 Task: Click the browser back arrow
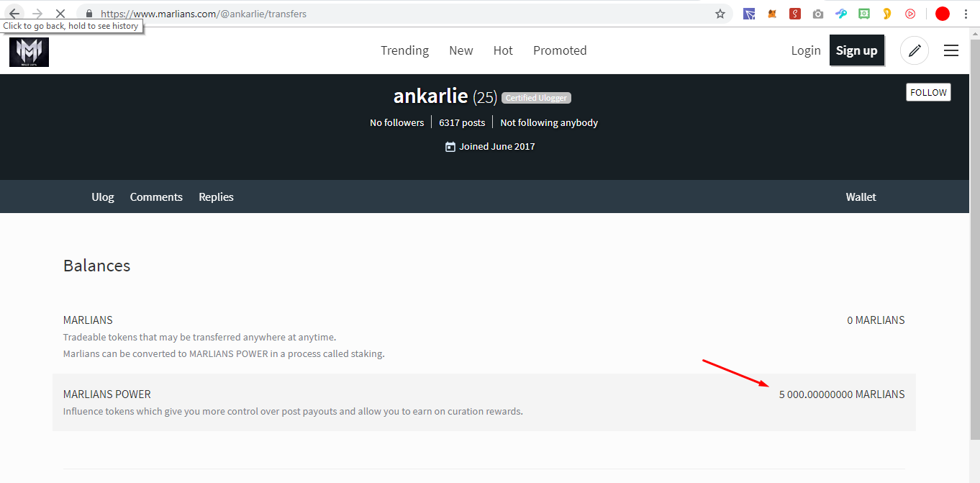click(14, 14)
